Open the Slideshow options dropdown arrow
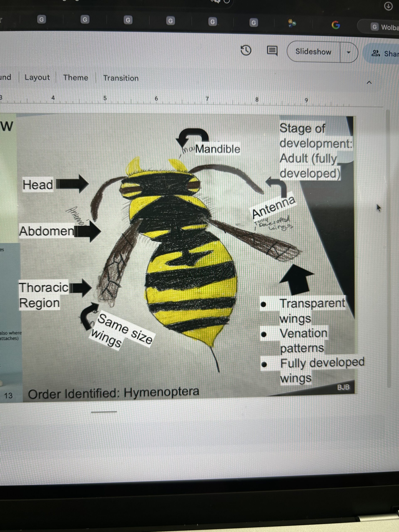The width and height of the screenshot is (399, 532). pyautogui.click(x=349, y=52)
